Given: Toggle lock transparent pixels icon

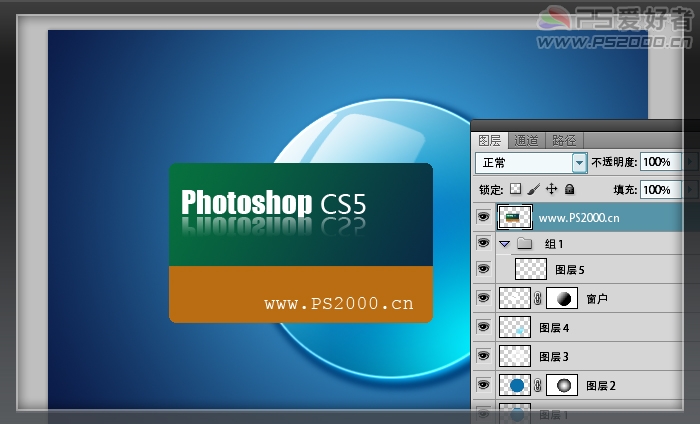Looking at the screenshot, I should pyautogui.click(x=516, y=189).
